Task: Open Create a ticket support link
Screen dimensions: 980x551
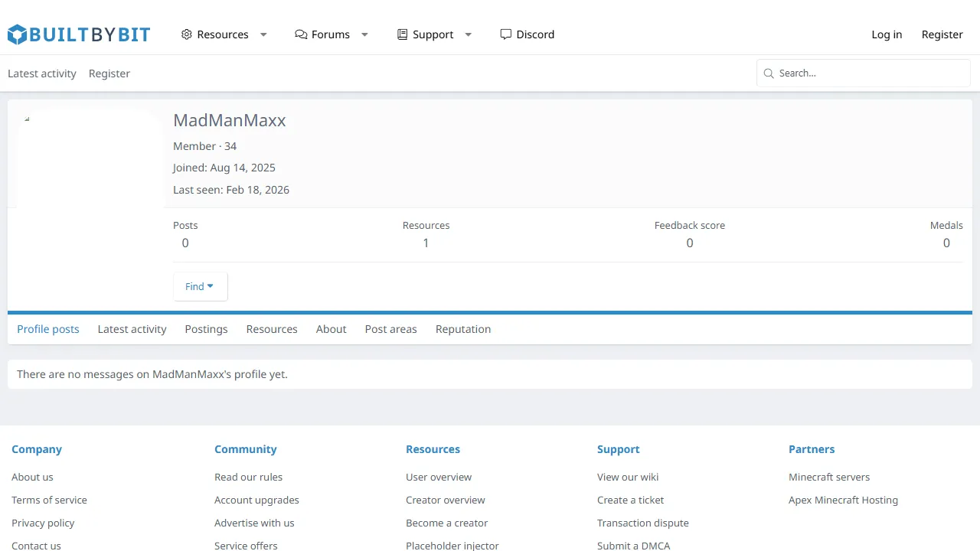Action: 630,500
